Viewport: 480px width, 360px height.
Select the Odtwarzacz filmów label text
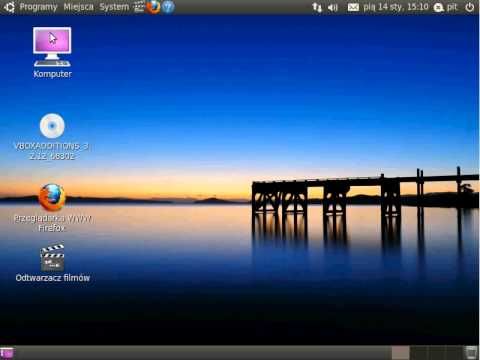point(53,278)
